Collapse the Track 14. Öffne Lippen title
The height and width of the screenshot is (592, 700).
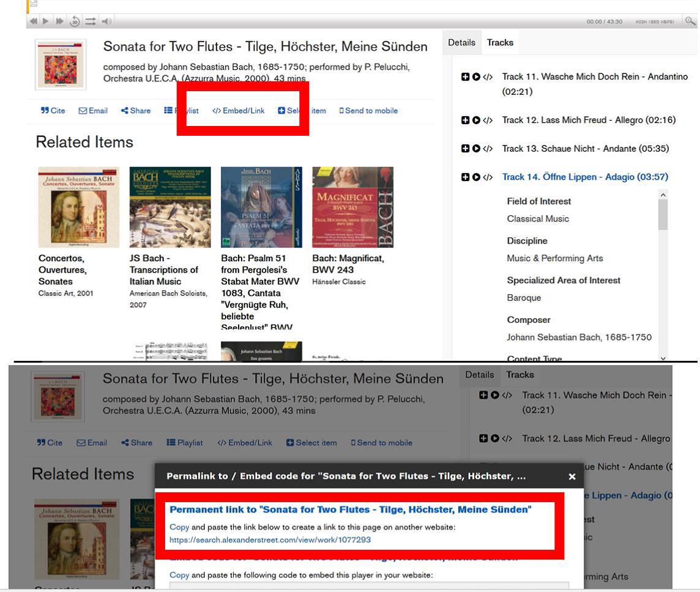click(x=585, y=177)
